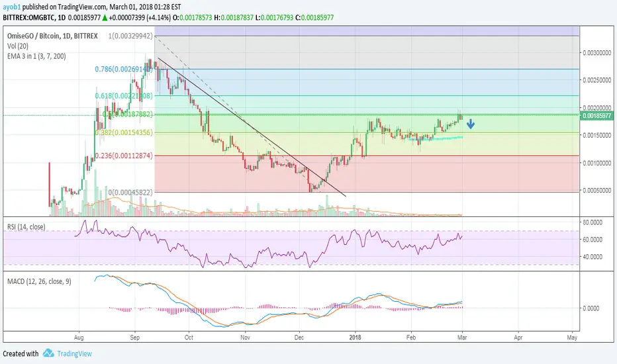
Task: Click the Oct date label on time axis
Action: pos(189,338)
